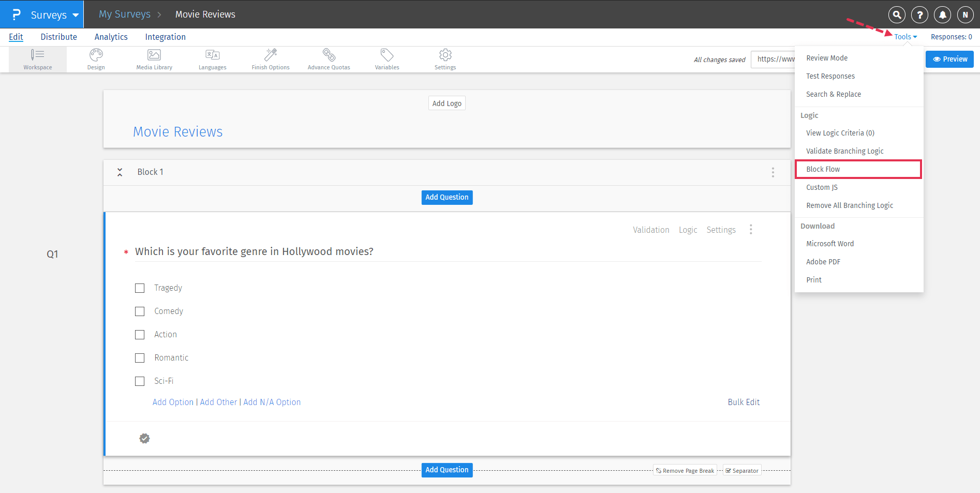Switch to the Analytics tab

111,37
